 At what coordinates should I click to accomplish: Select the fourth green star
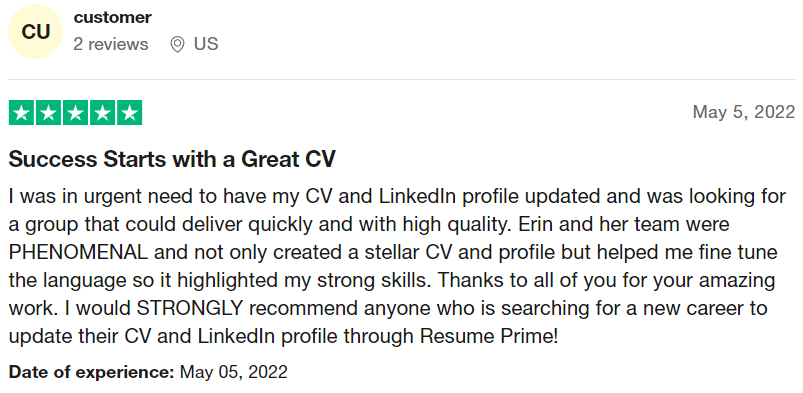point(102,113)
